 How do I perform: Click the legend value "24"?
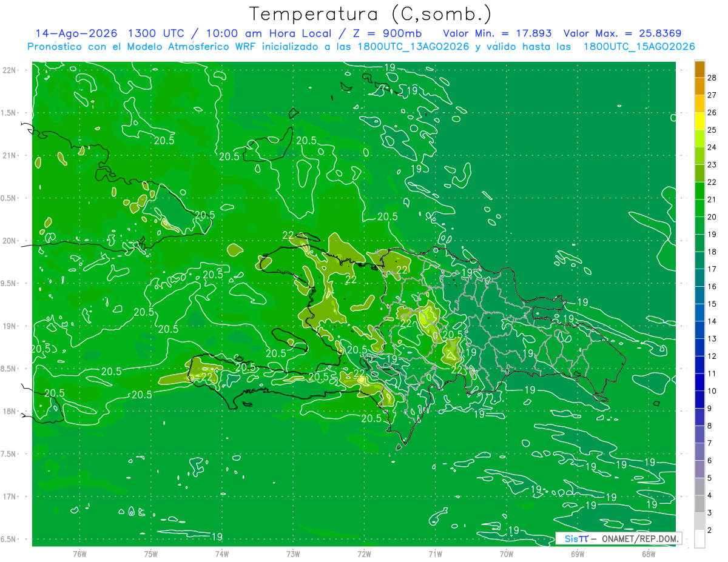tap(712, 147)
